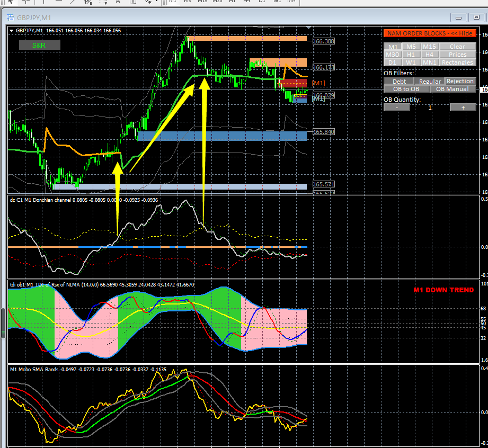Toggle the OB Manual filter
The image size is (488, 448).
tap(453, 89)
